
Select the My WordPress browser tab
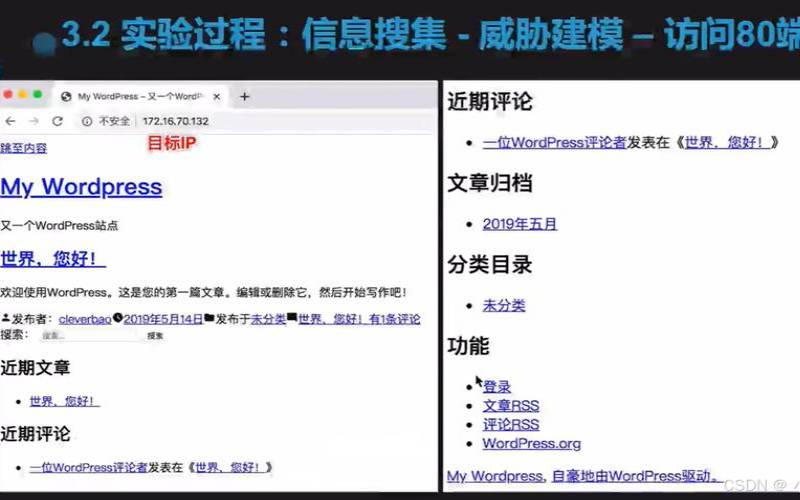(x=140, y=96)
